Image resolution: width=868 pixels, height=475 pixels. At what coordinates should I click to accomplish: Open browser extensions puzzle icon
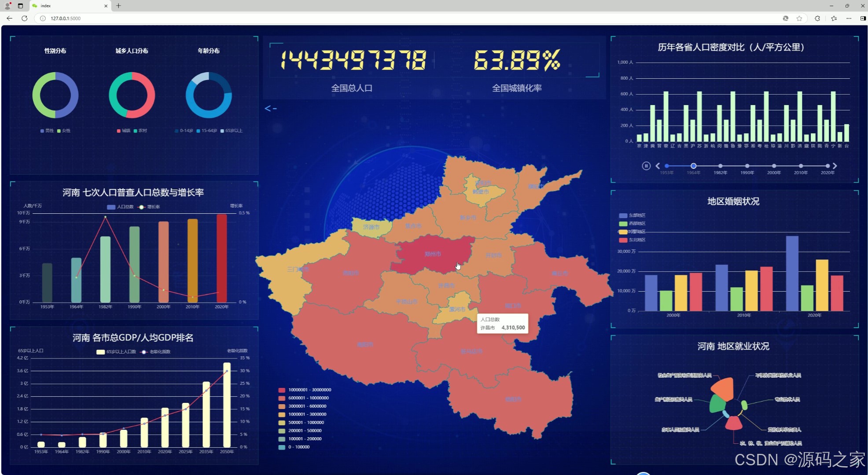point(817,18)
